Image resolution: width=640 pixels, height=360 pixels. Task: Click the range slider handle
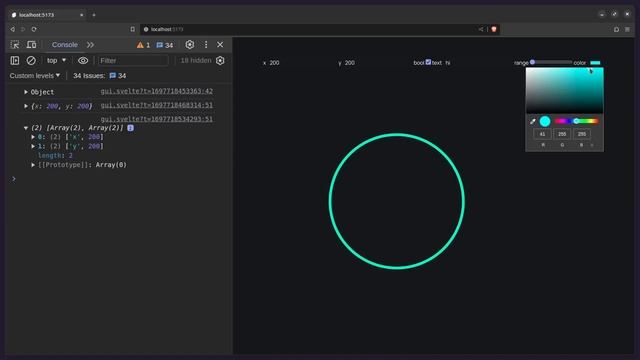(x=533, y=62)
